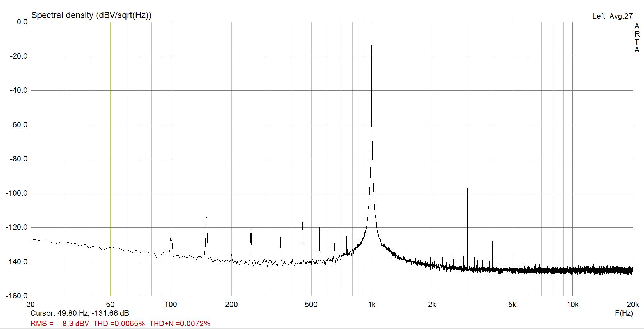Click the -20.0 level axis label
Viewport: 644px width, 329px height.
[x=19, y=56]
